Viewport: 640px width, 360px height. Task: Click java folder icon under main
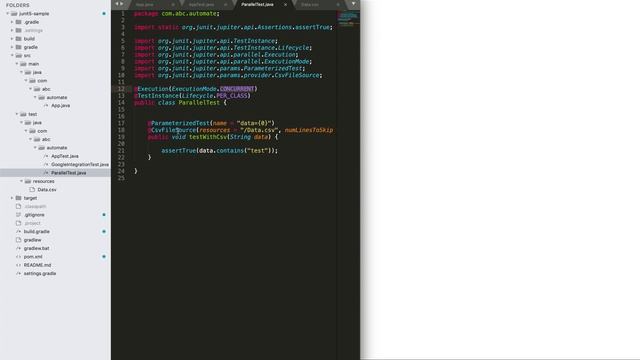[28, 72]
